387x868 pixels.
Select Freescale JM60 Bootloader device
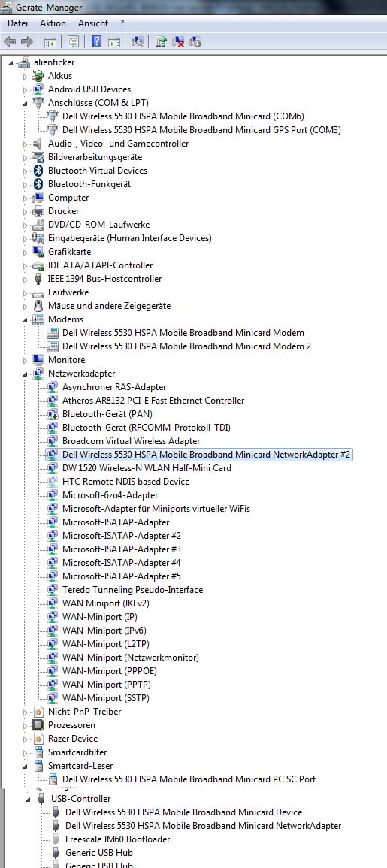point(117,839)
